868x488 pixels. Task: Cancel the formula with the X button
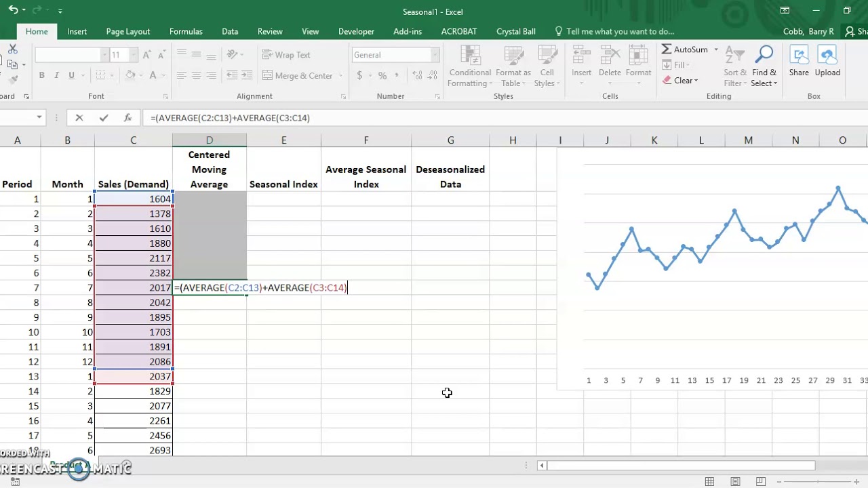(x=79, y=118)
